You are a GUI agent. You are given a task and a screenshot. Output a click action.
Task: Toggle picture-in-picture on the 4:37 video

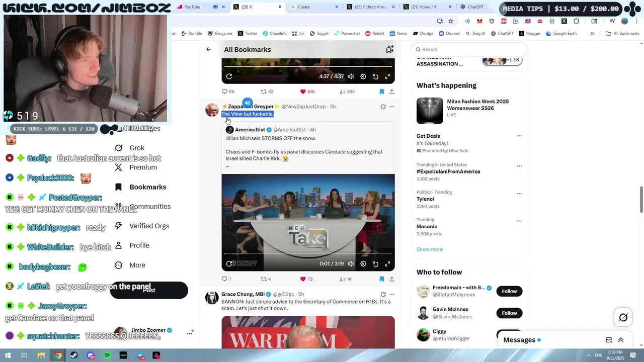(375, 76)
